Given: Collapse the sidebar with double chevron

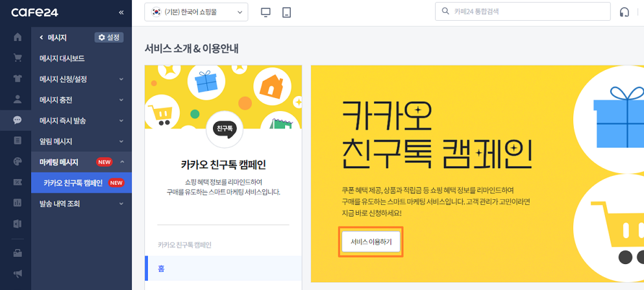Looking at the screenshot, I should (121, 12).
